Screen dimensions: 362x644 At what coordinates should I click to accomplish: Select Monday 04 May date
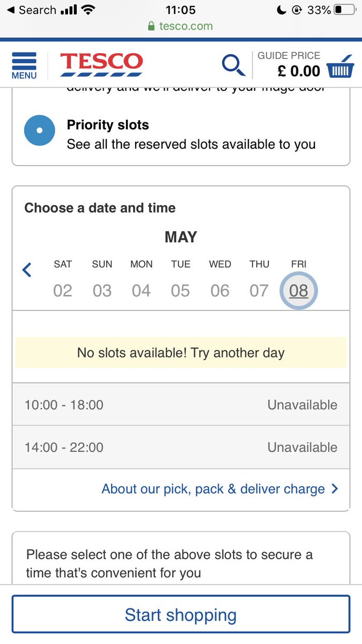pos(142,290)
